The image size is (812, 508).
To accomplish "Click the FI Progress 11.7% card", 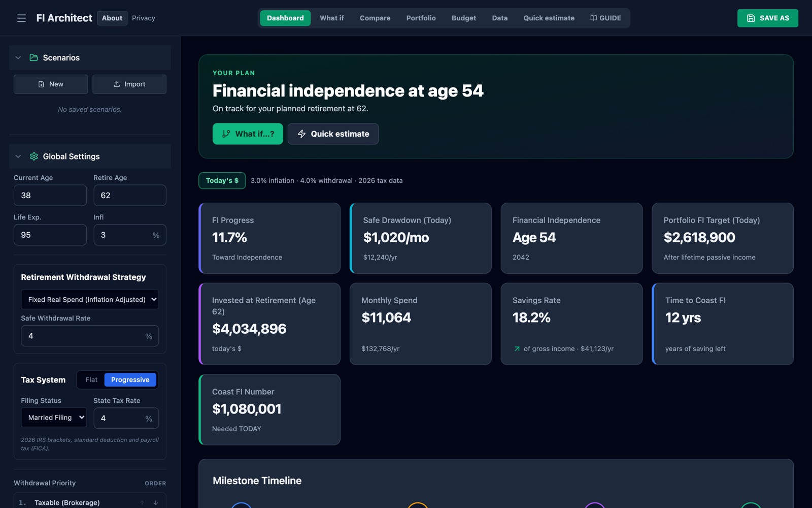I will [x=269, y=238].
